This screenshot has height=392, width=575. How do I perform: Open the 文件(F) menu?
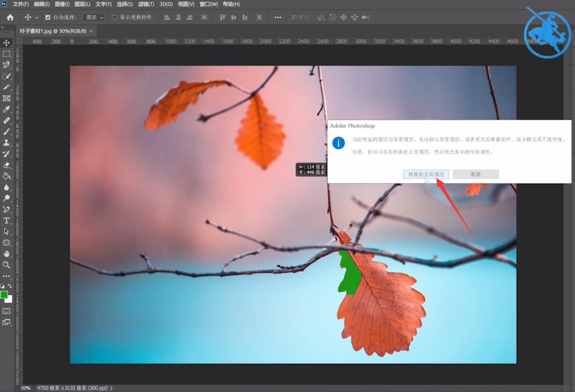tap(21, 4)
